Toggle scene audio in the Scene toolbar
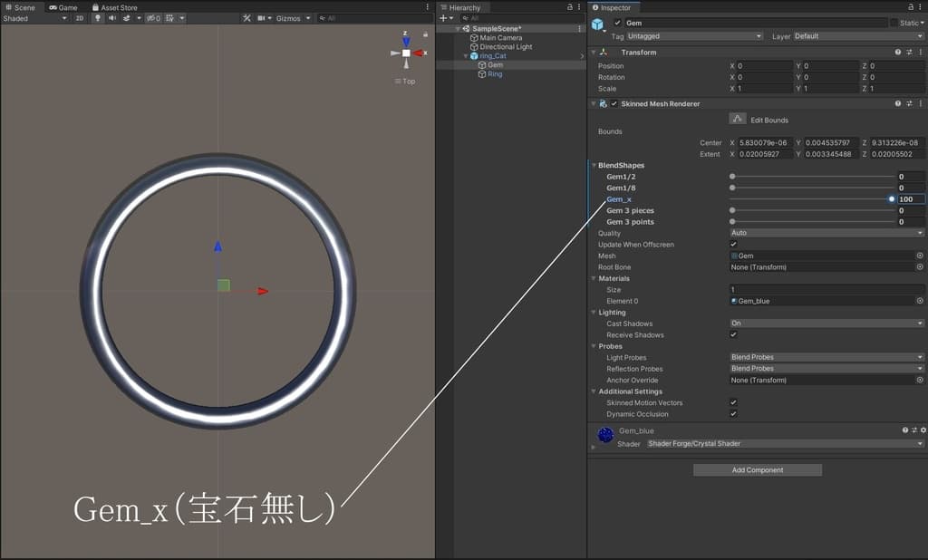 tap(112, 17)
